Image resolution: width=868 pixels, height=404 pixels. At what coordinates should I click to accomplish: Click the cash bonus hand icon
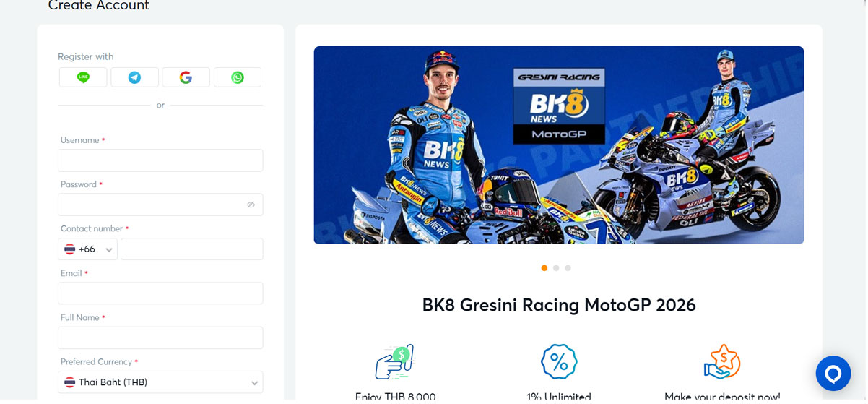point(394,362)
